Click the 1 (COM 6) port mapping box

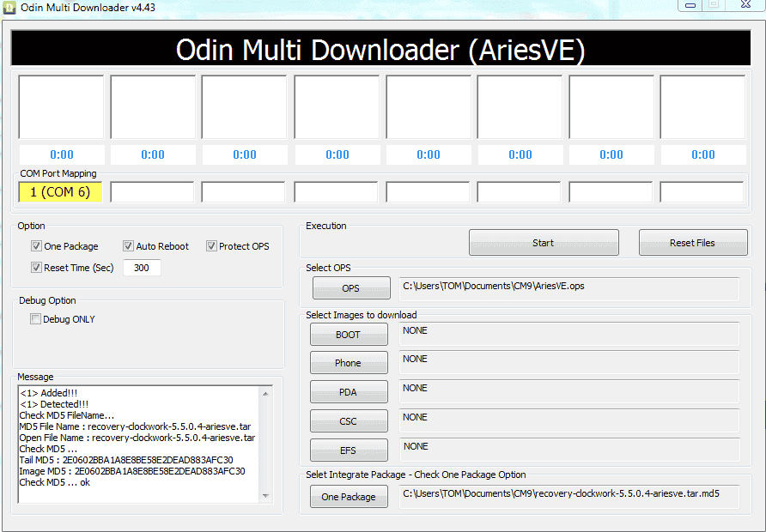[60, 192]
